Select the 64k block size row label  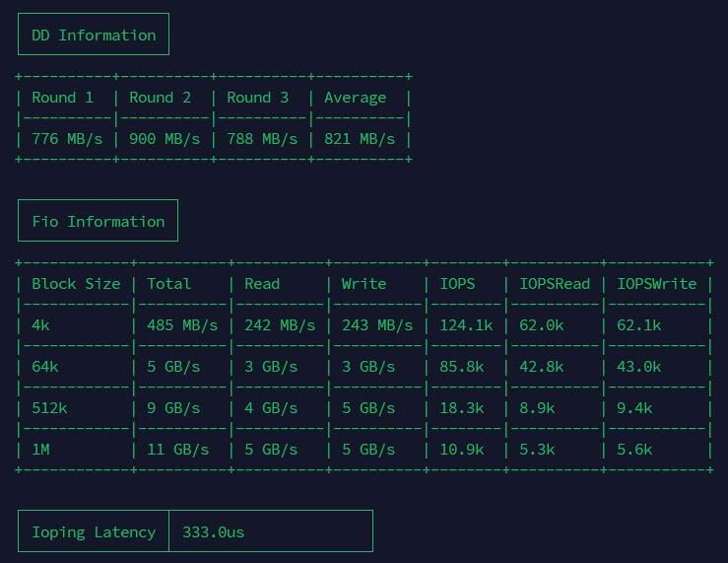pos(45,367)
